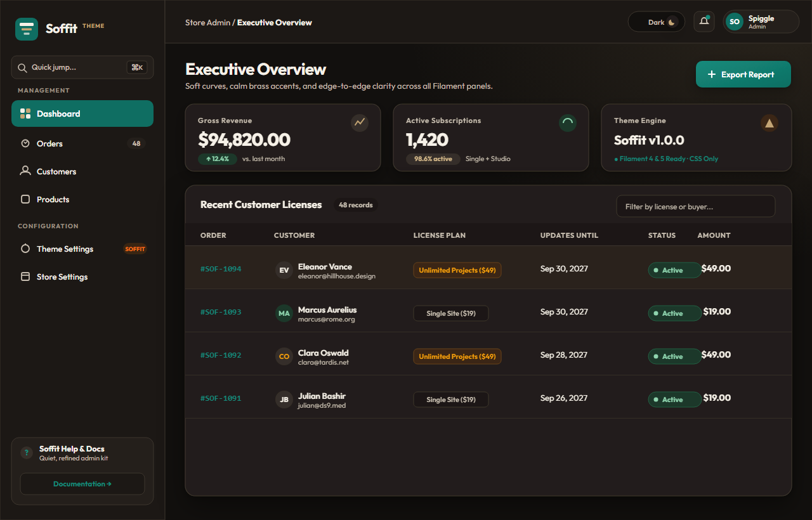
Task: Click the Export Report button
Action: coord(743,74)
